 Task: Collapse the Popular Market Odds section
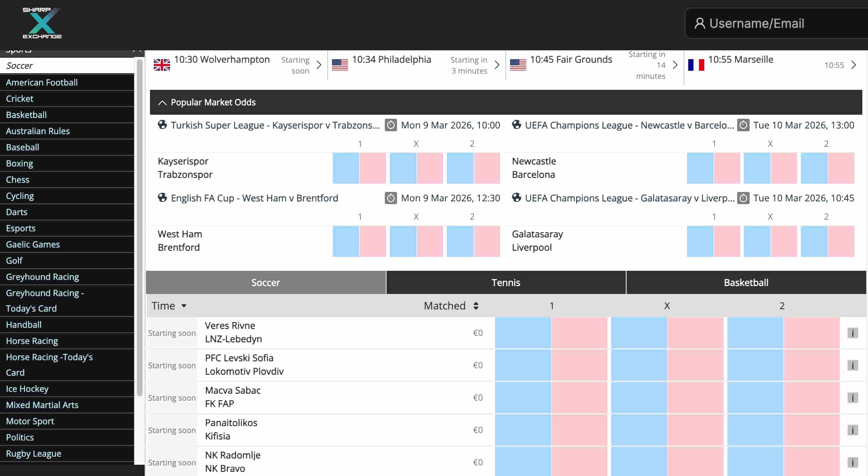tap(162, 102)
